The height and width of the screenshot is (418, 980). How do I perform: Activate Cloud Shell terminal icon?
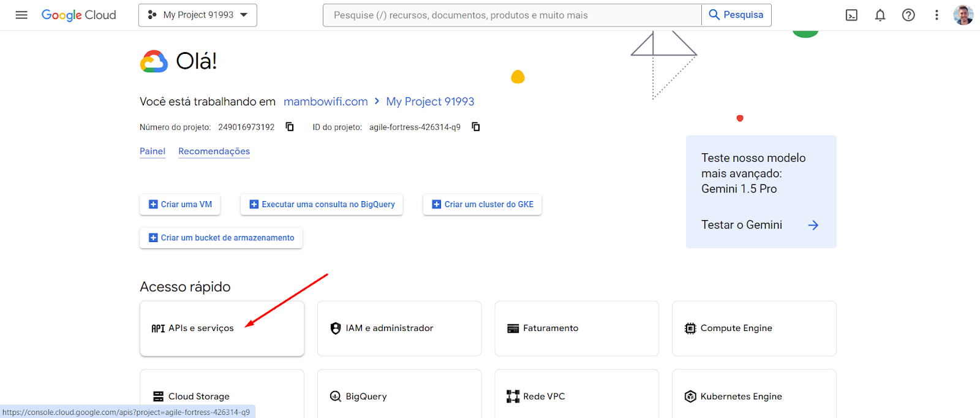click(x=851, y=15)
